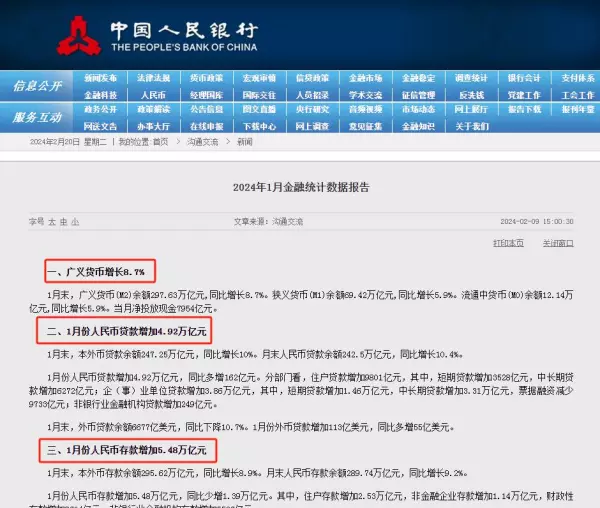Click the paragraph starting 1月末，外币贷款余额

(x=251, y=427)
